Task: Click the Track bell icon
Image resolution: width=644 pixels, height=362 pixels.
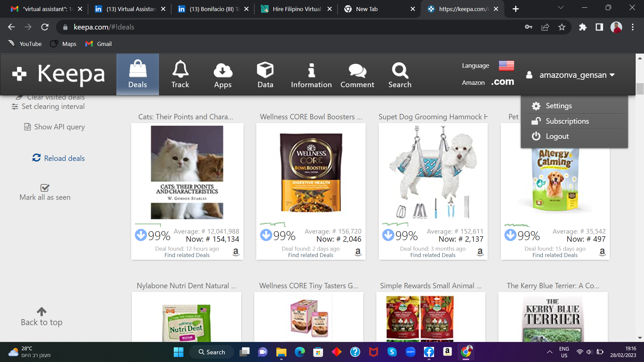Action: click(180, 69)
